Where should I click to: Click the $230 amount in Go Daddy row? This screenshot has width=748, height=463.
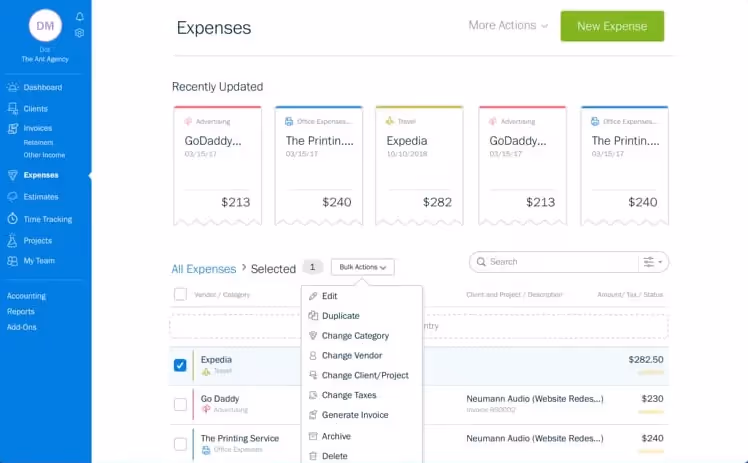coord(652,399)
